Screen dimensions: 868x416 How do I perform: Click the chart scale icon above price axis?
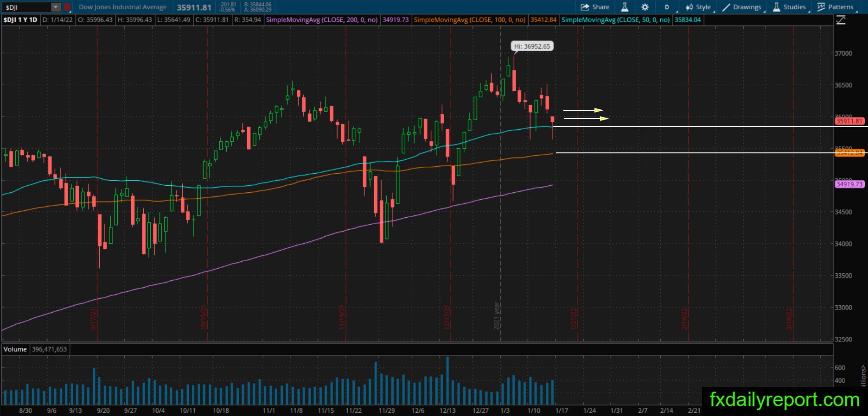(x=841, y=20)
